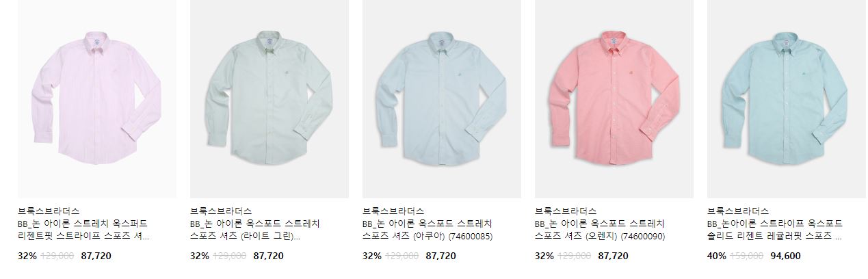The width and height of the screenshot is (868, 279).
Task: Click brand name above teal shirt title
Action: (x=738, y=211)
